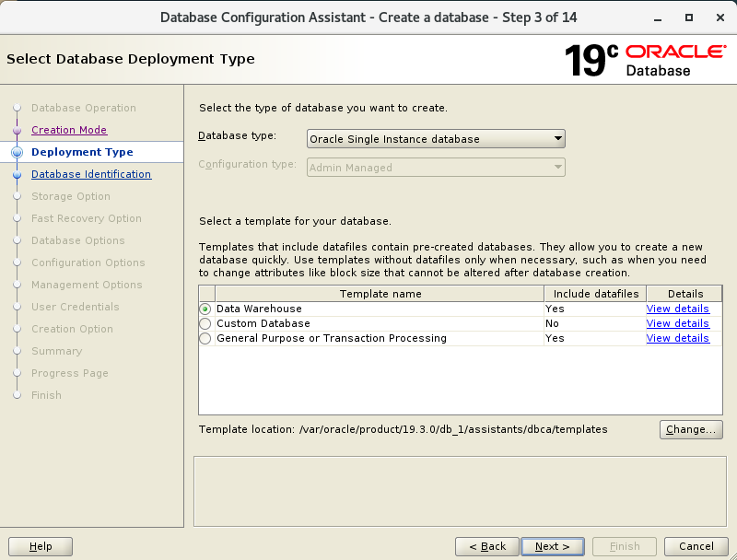The width and height of the screenshot is (737, 560).
Task: Click the Details column header
Action: 677,294
